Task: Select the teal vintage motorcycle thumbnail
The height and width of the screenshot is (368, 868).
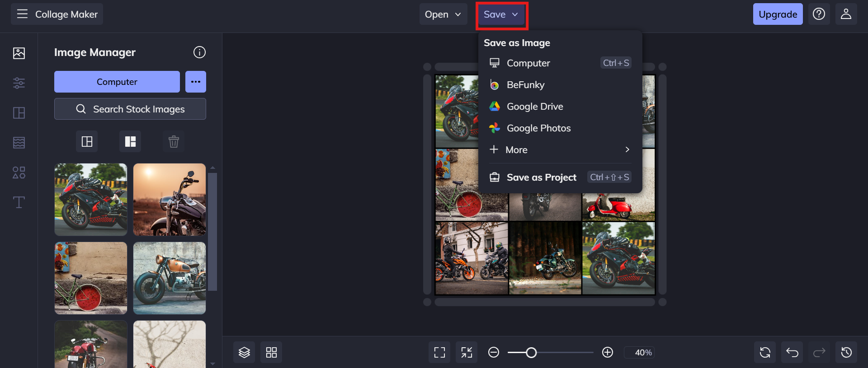Action: 170,278
